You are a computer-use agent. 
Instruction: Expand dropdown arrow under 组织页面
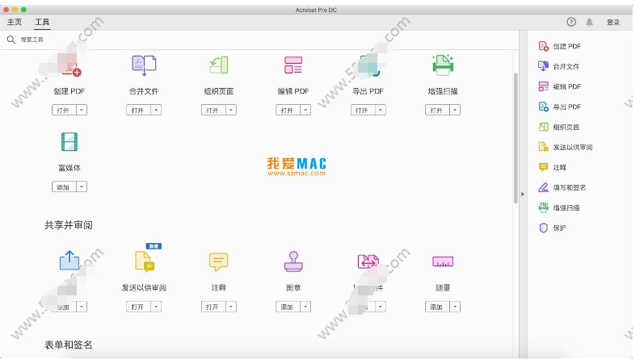pyautogui.click(x=231, y=110)
